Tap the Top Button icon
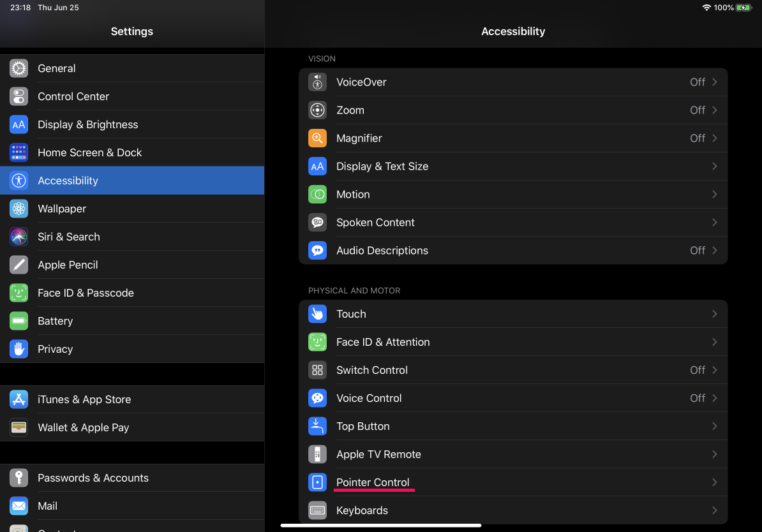The width and height of the screenshot is (762, 532). click(317, 427)
